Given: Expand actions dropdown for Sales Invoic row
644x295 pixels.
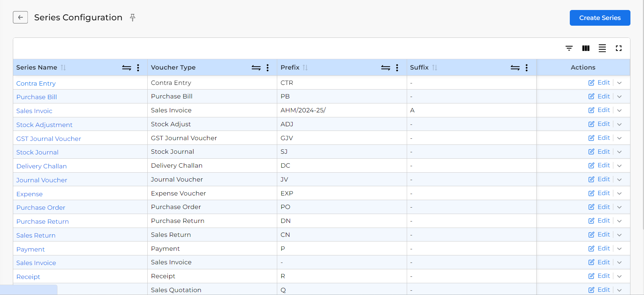Looking at the screenshot, I should coord(619,110).
